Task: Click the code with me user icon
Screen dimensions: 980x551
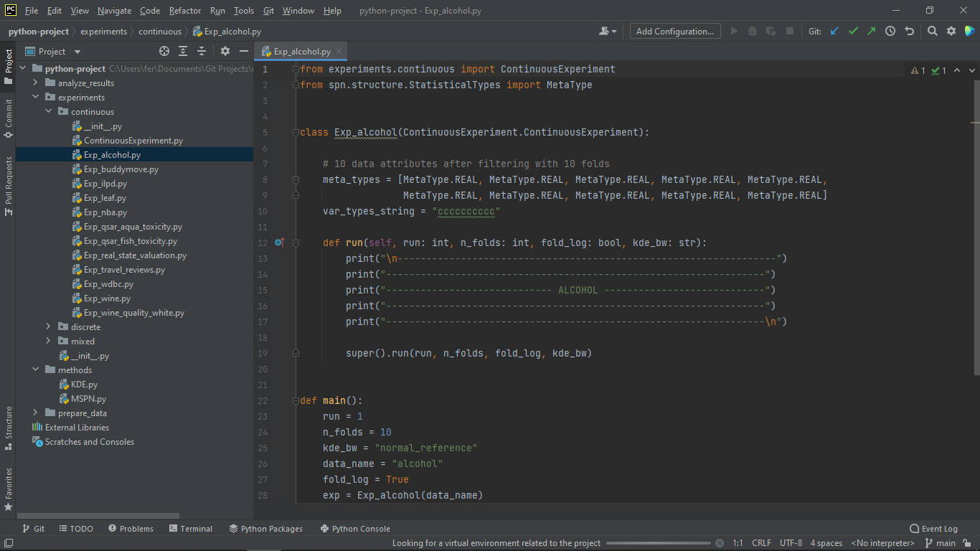Action: 607,31
